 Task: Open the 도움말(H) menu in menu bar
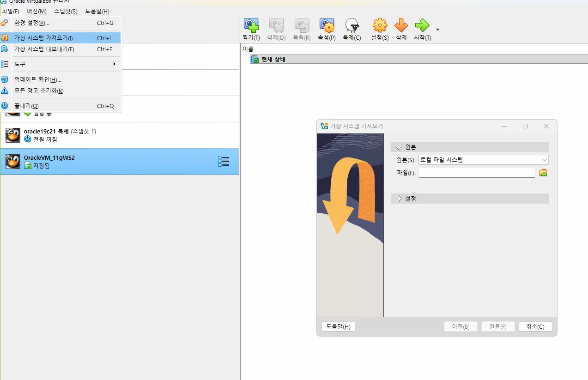coord(97,11)
